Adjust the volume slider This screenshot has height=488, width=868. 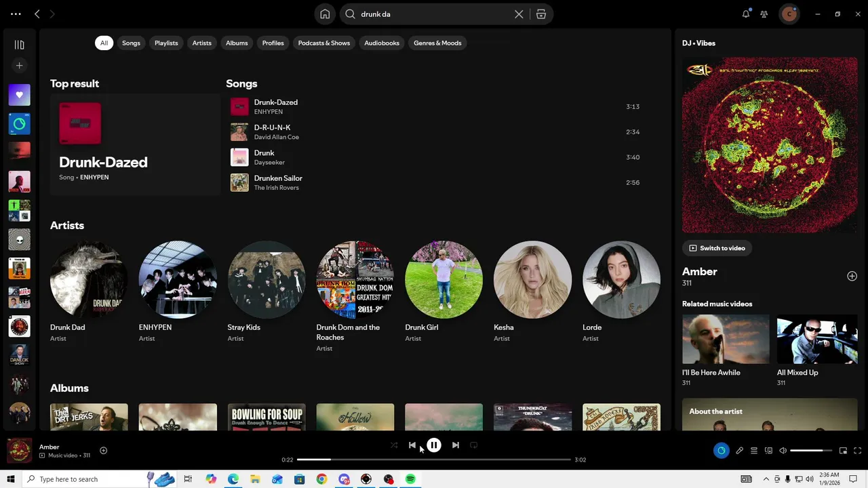(811, 451)
